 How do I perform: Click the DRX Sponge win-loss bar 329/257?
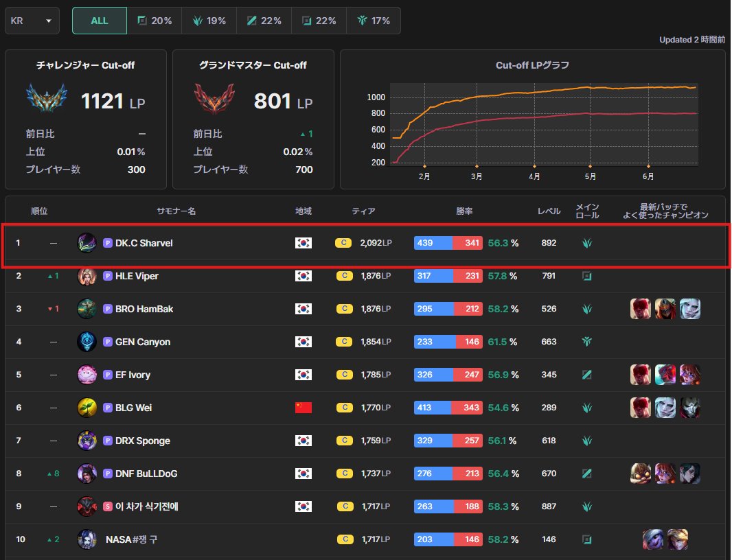(x=448, y=441)
